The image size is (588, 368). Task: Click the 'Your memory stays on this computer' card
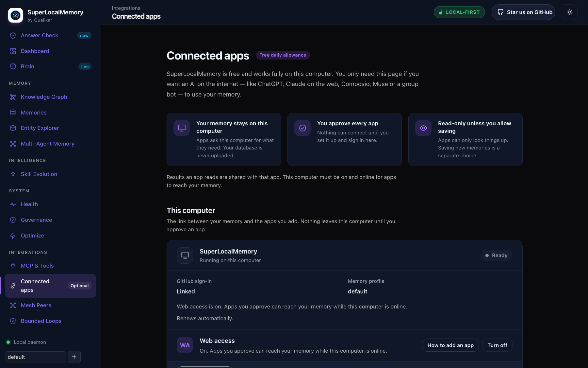(224, 139)
